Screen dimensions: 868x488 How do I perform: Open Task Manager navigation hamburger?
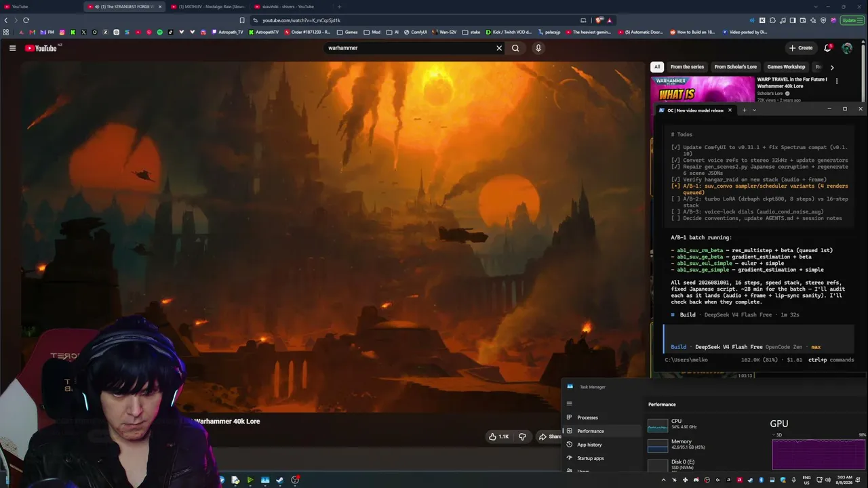[x=570, y=404]
